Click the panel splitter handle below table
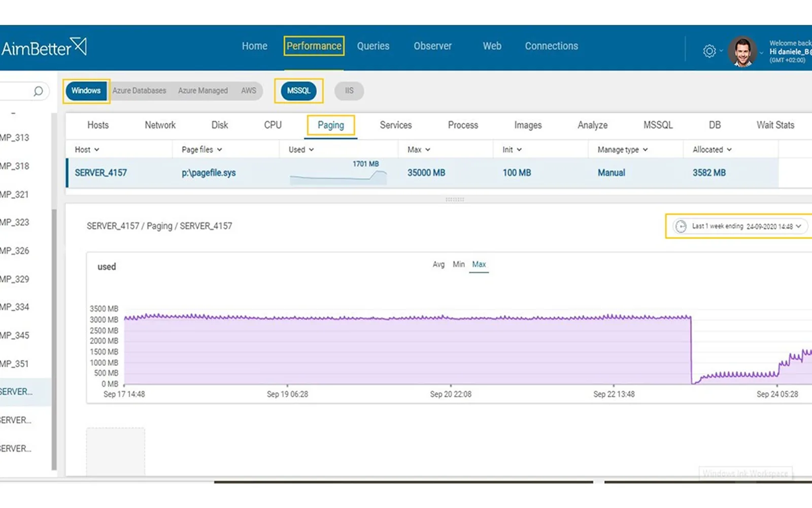 [455, 200]
